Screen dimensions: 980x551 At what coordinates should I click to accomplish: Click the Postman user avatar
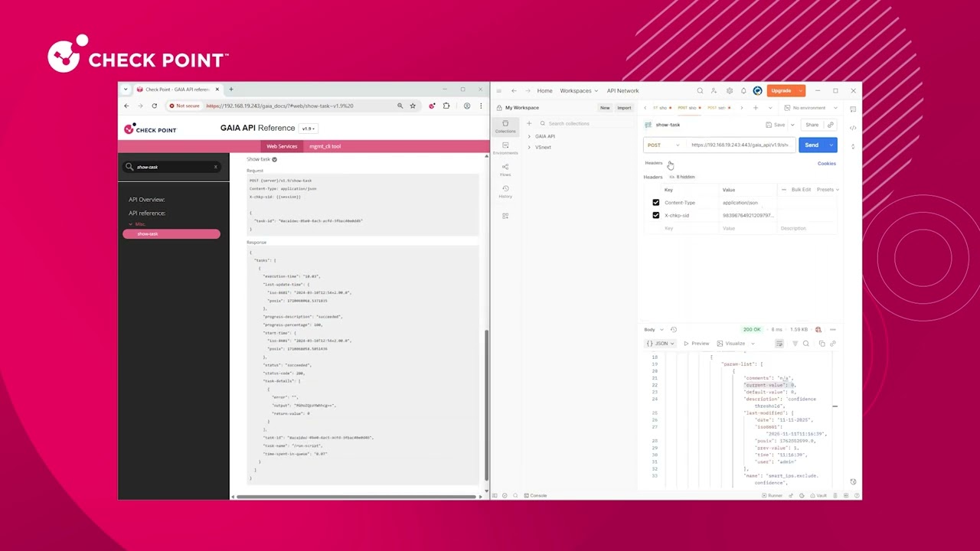pos(757,90)
